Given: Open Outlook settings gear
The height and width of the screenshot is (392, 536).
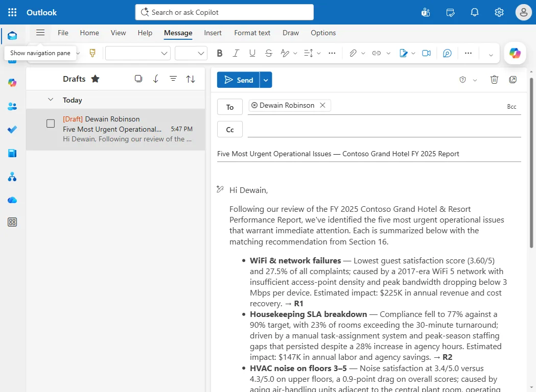Looking at the screenshot, I should coord(499,13).
